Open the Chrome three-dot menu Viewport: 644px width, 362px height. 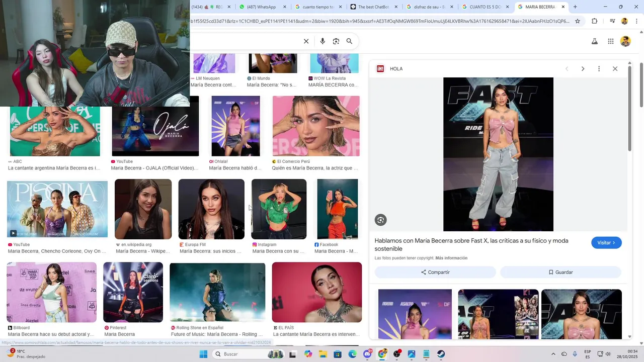pos(636,21)
